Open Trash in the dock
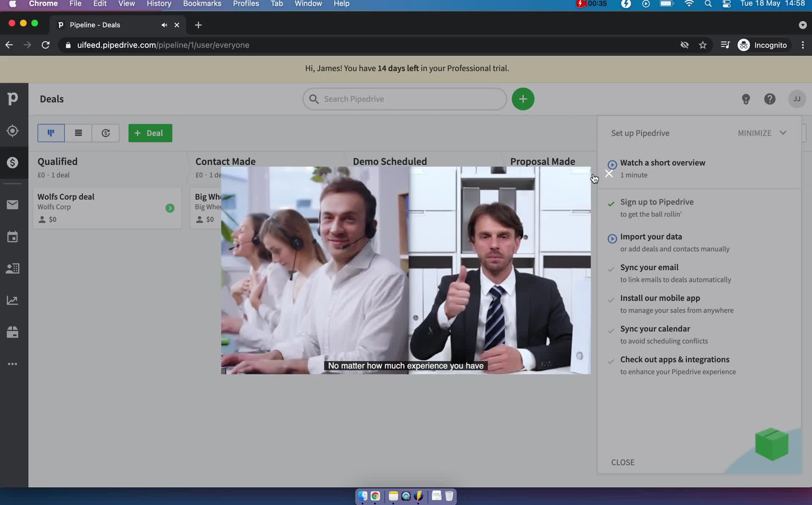The image size is (812, 505). (x=449, y=496)
